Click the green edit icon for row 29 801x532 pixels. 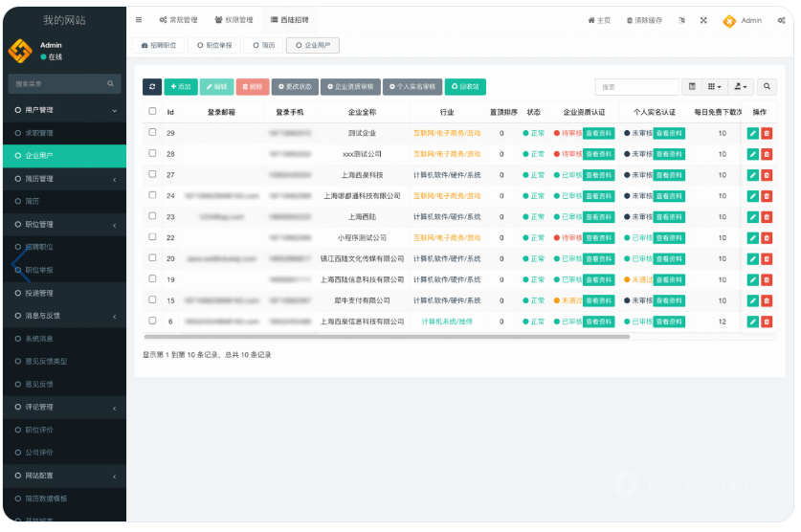(x=752, y=133)
